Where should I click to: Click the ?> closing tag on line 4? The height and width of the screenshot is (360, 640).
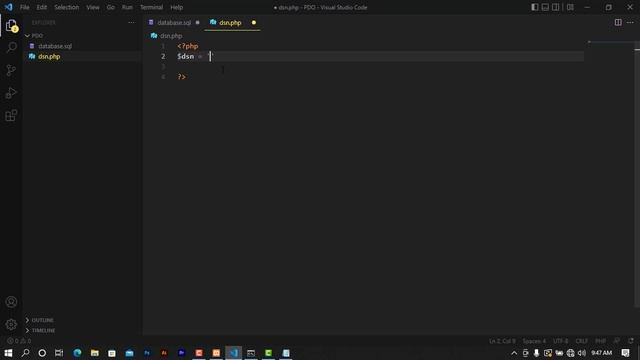point(182,77)
